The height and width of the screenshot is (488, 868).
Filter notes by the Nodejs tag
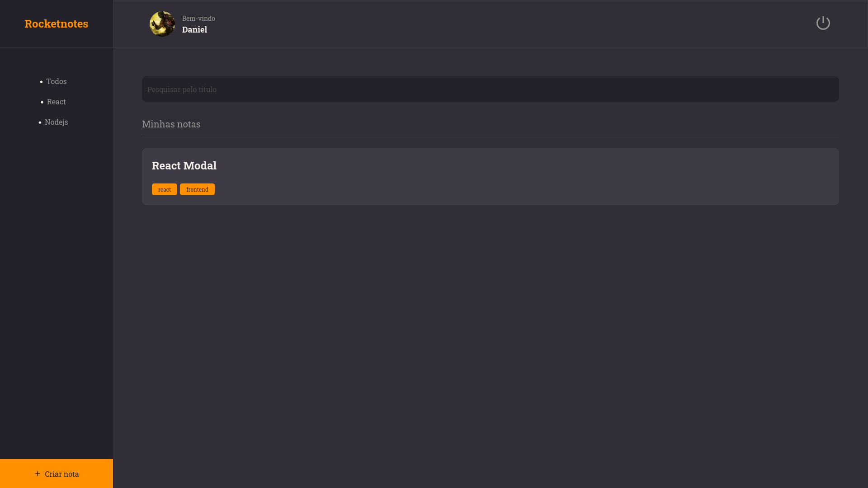[56, 122]
